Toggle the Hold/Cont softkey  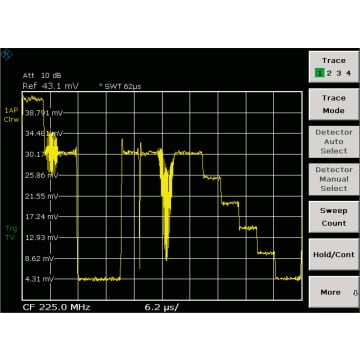(334, 254)
